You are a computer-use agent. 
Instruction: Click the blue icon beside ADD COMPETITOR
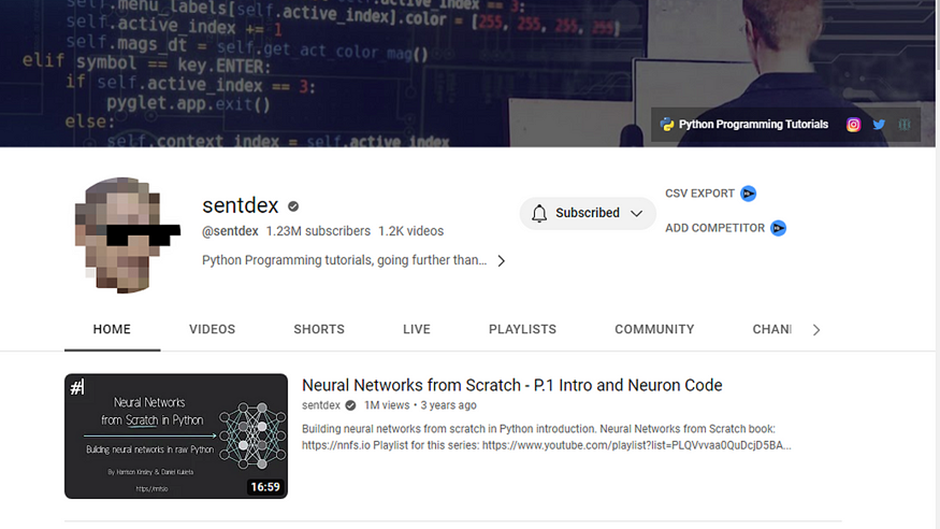(778, 228)
